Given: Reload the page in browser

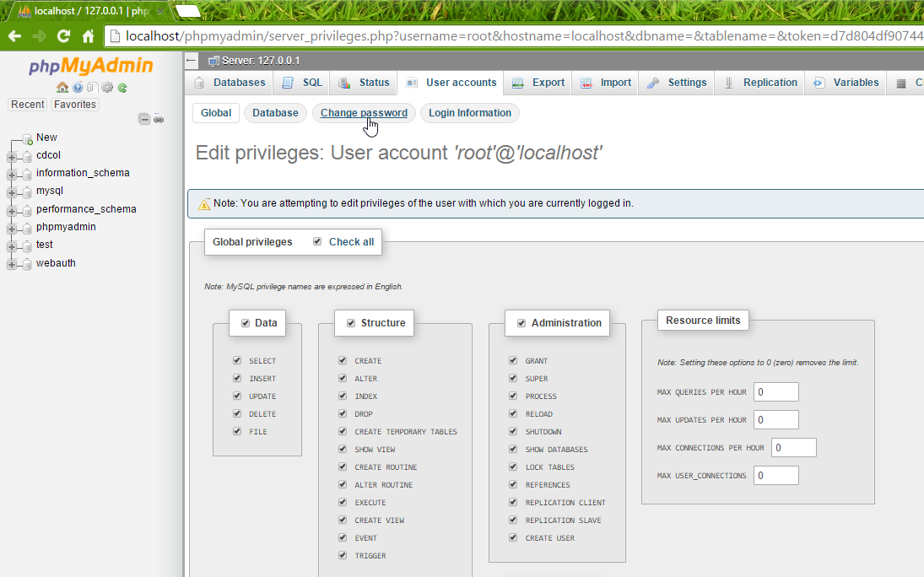Looking at the screenshot, I should [63, 36].
